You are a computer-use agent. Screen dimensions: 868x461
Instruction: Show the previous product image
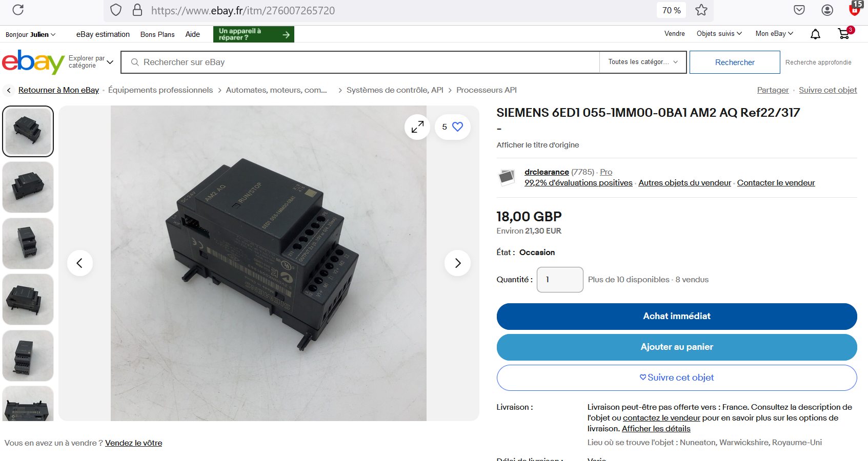[x=80, y=263]
